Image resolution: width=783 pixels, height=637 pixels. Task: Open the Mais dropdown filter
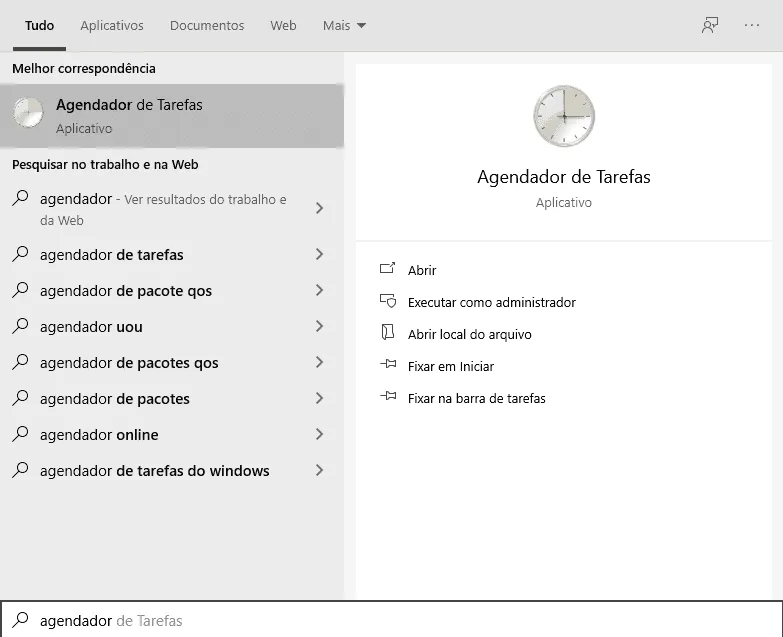pos(344,25)
